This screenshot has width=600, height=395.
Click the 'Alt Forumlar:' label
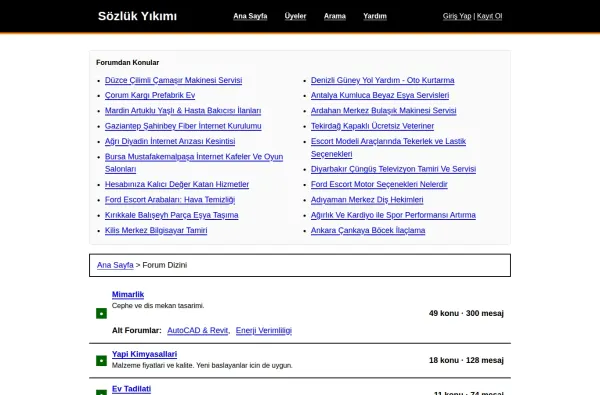(x=137, y=330)
